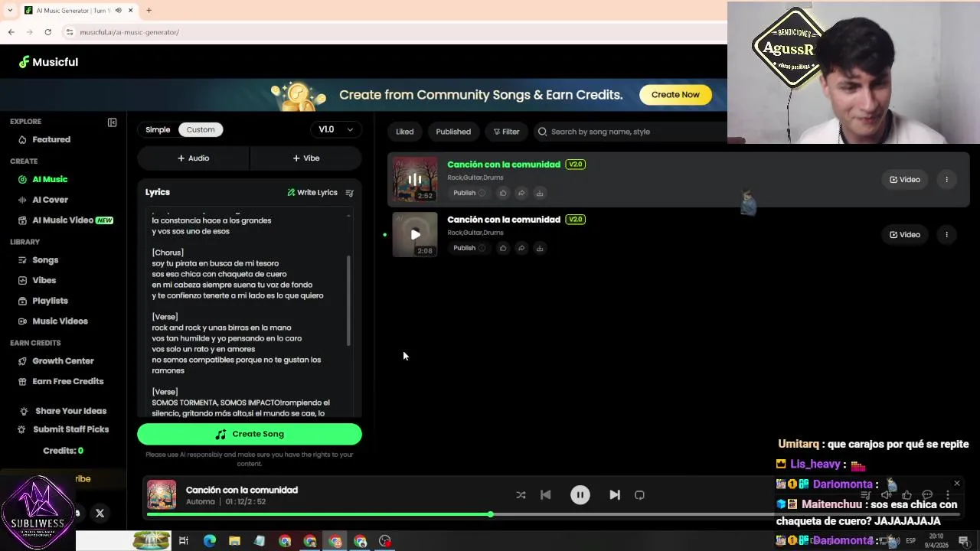Filter songs by Liked
The image size is (980, 551).
pyautogui.click(x=404, y=132)
